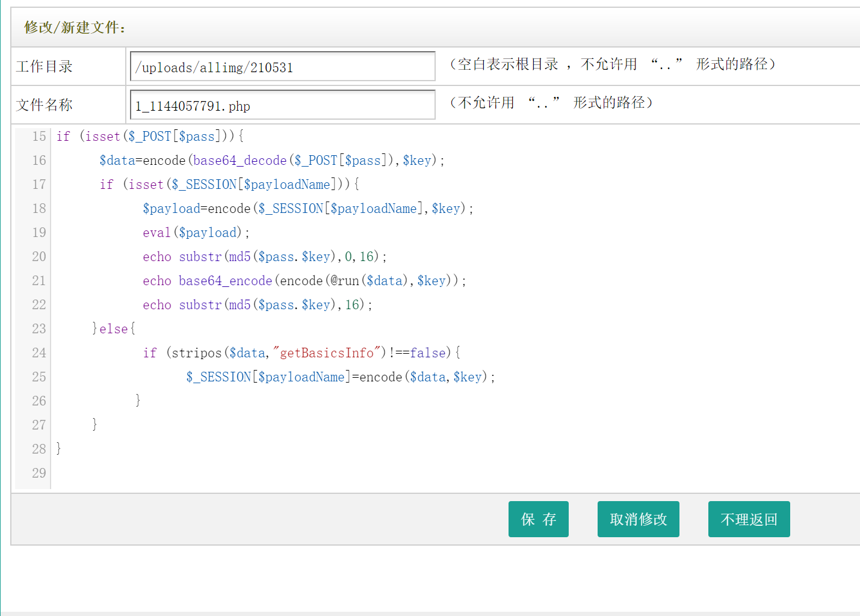Screen dimensions: 860x616
Task: Click line number 15 in gutter
Action: coord(39,137)
